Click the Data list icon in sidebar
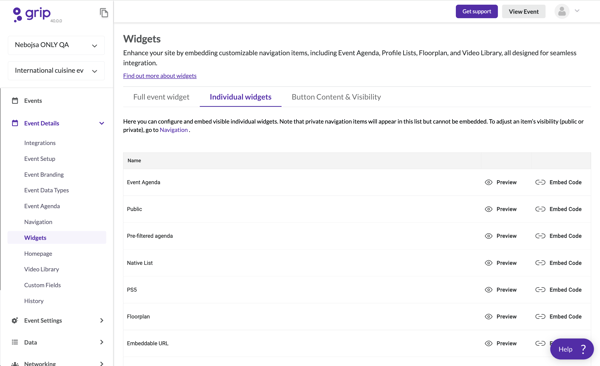The height and width of the screenshot is (366, 600). point(15,342)
